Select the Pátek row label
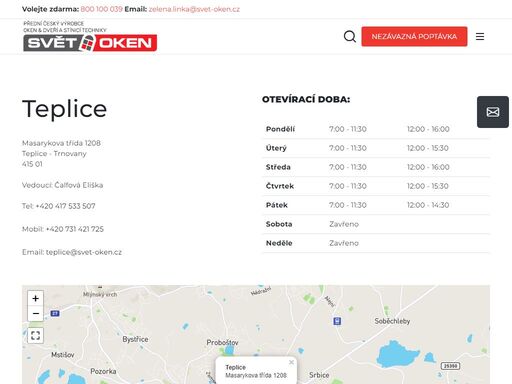 (277, 205)
